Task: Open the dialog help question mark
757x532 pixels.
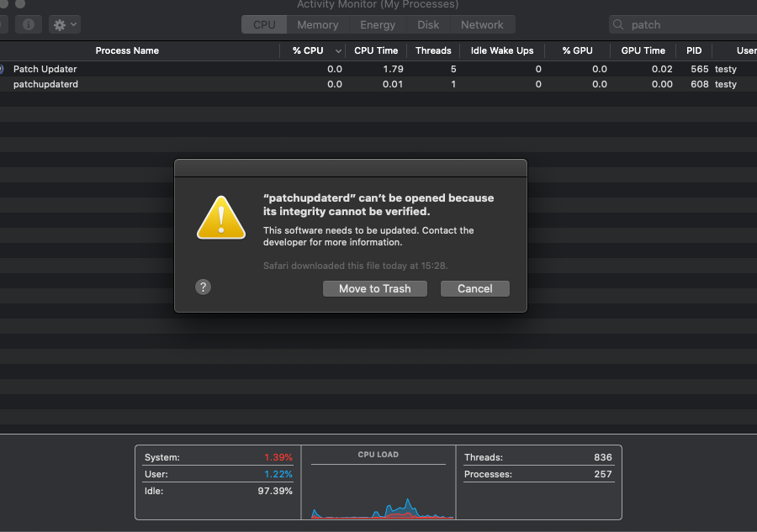Action: pos(203,287)
